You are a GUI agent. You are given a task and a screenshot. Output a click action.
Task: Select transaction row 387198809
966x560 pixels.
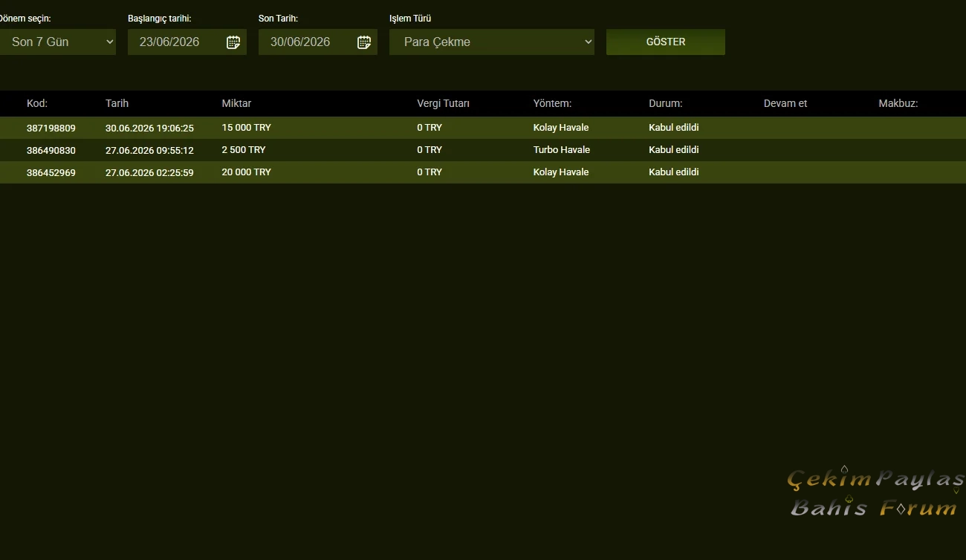(483, 128)
